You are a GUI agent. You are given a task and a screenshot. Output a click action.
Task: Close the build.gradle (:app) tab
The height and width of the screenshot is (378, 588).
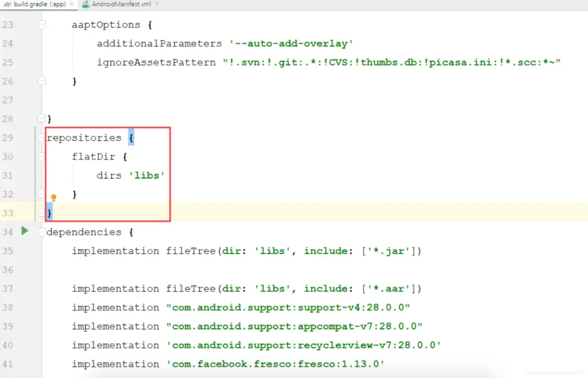[x=72, y=4]
